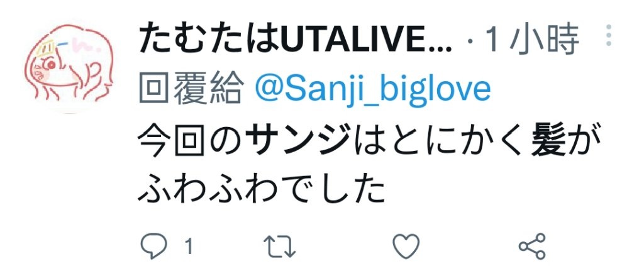Retweet this post via arrows icon

point(279,247)
